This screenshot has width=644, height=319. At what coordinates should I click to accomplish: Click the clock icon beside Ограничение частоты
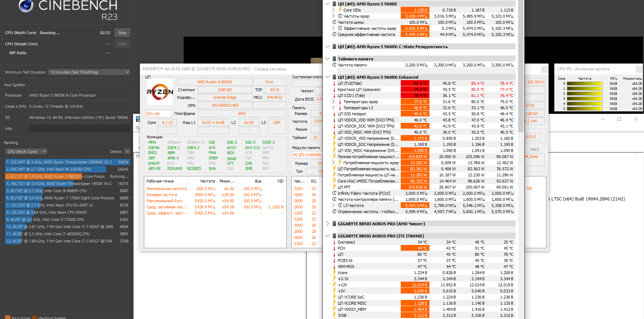coord(334,212)
